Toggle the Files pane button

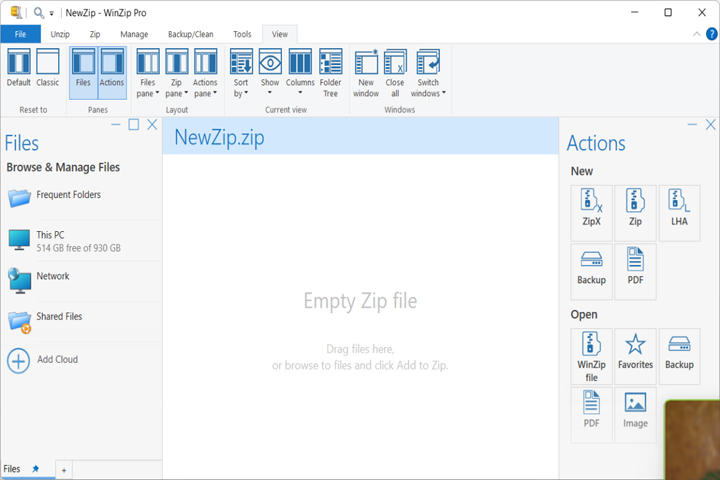[x=83, y=73]
